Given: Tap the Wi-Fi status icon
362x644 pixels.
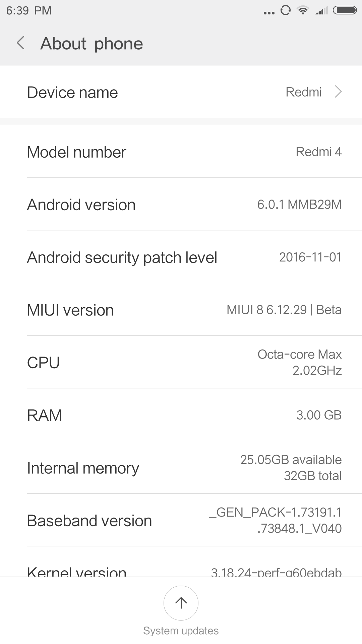Looking at the screenshot, I should click(303, 10).
